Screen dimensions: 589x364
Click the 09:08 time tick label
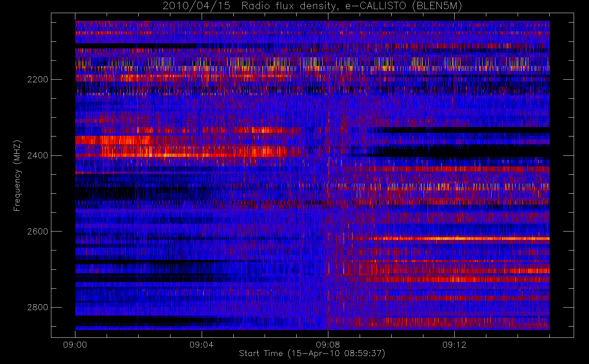pyautogui.click(x=328, y=345)
